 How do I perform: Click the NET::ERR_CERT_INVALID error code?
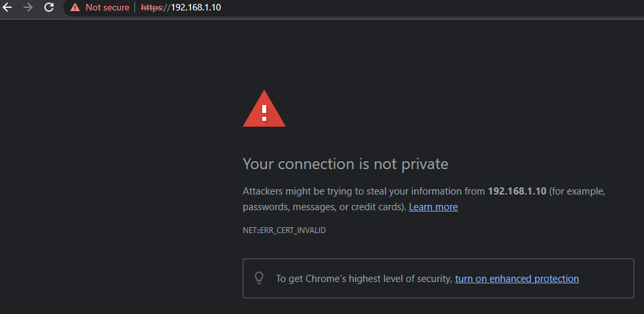(x=284, y=230)
